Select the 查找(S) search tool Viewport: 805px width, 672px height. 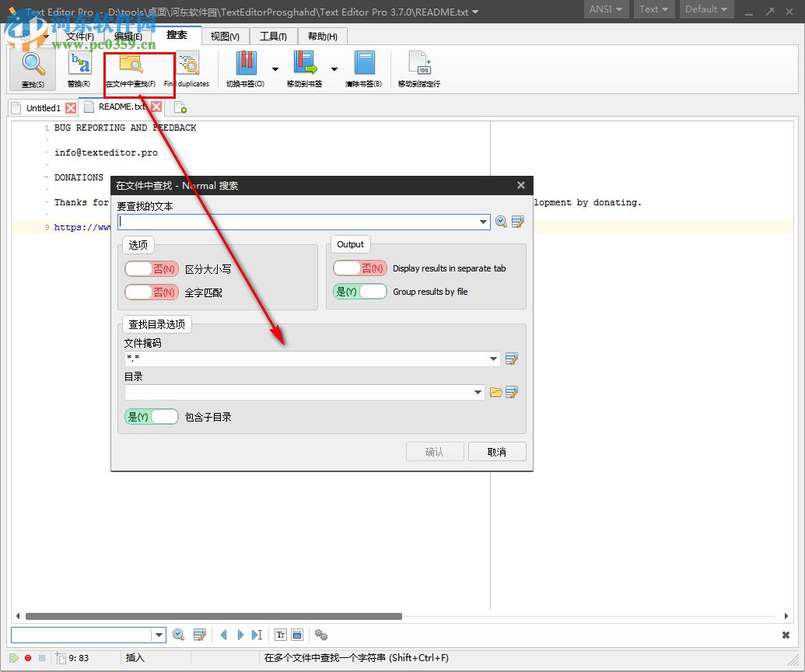point(32,68)
